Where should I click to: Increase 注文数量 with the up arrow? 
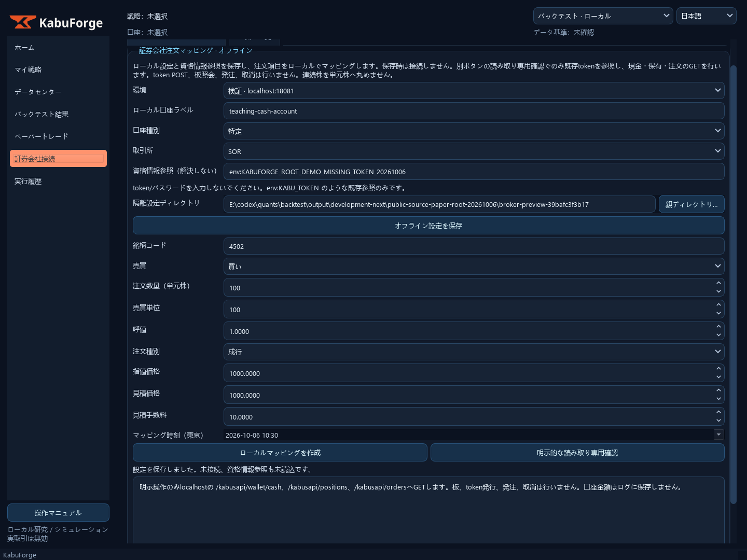click(x=718, y=283)
